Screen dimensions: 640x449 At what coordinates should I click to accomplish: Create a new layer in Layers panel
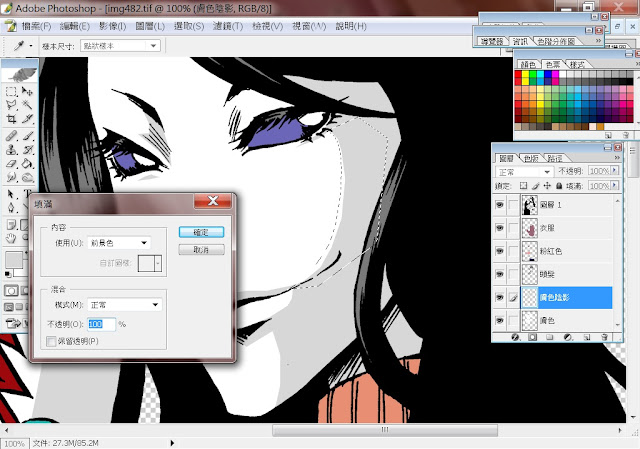[587, 338]
